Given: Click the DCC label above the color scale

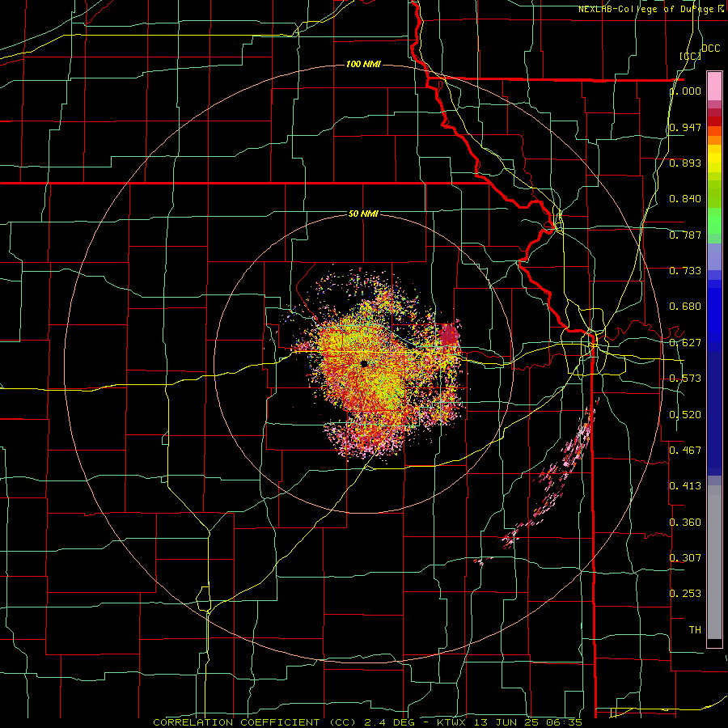Looking at the screenshot, I should 710,49.
